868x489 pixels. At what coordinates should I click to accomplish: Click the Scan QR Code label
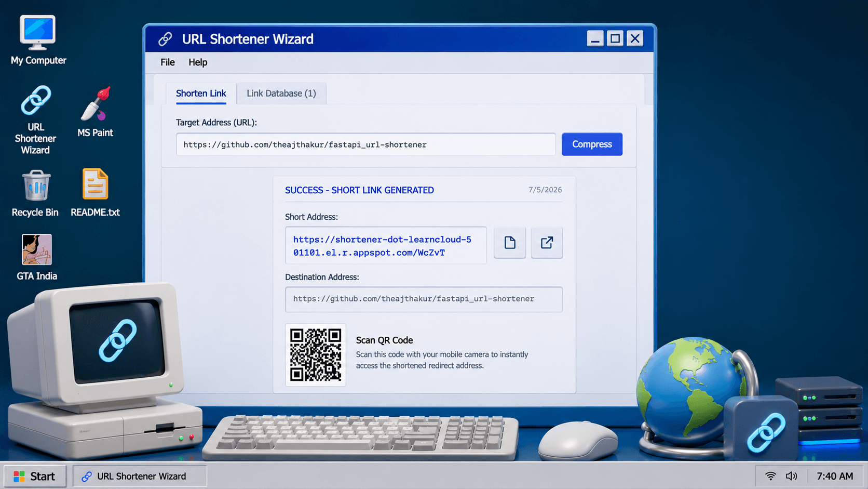(x=384, y=340)
